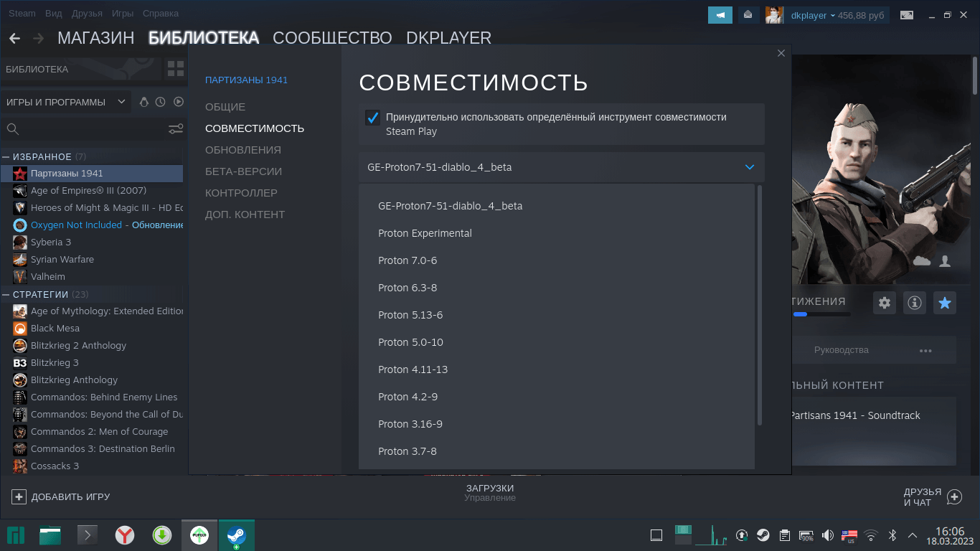Go to СООБЩЕСТВО section

point(332,38)
